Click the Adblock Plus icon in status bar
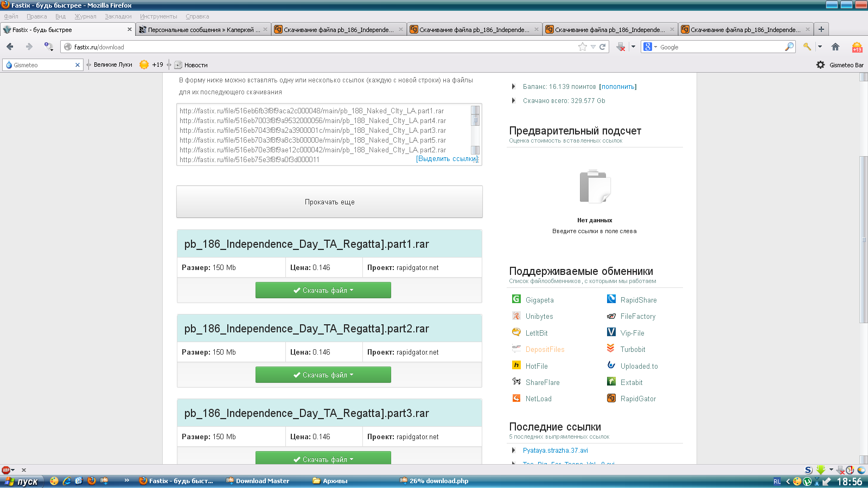The width and height of the screenshot is (868, 488). click(x=6, y=470)
